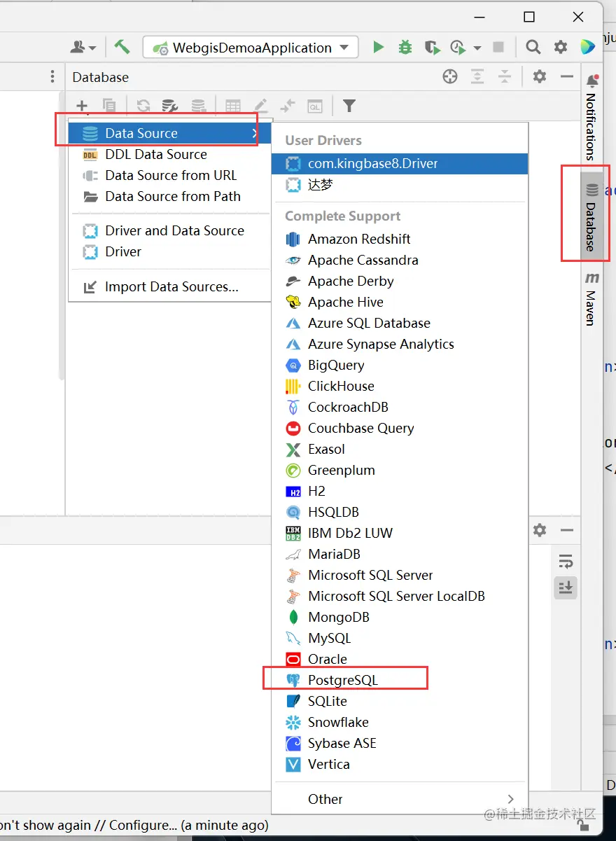
Task: Choose Azure SQL Database
Action: [400, 323]
